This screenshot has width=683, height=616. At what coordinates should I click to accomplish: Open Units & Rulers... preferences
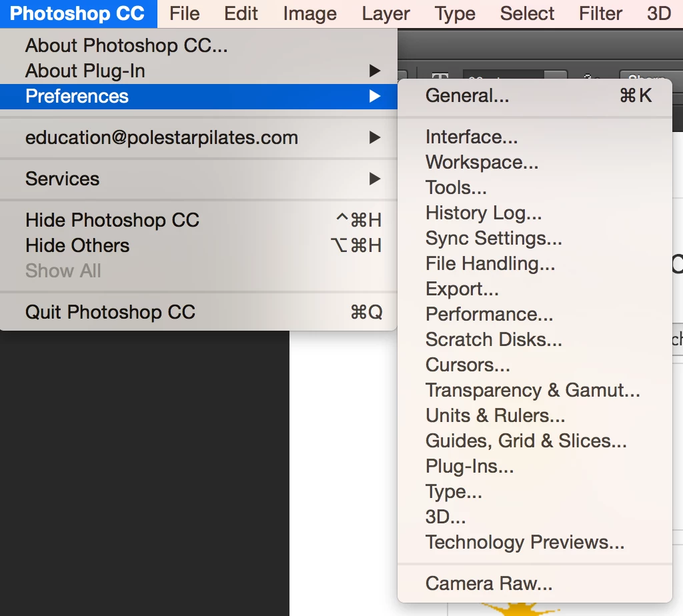[535, 415]
